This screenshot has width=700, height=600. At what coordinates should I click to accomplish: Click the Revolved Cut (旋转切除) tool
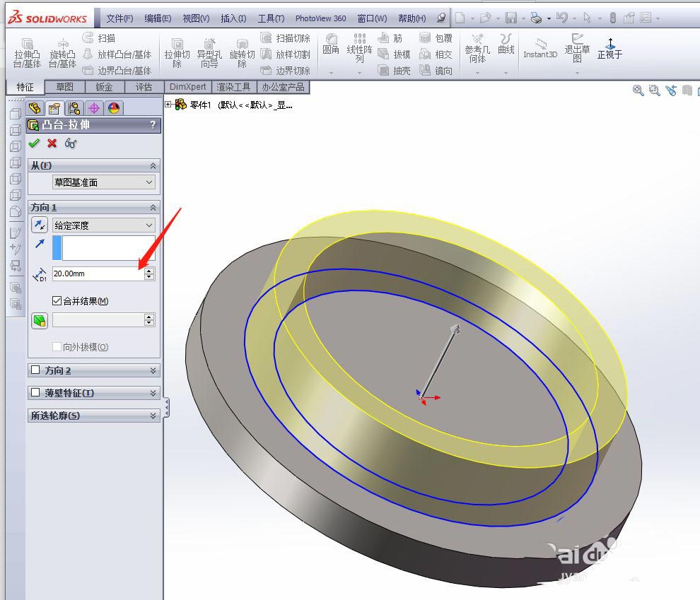tap(242, 53)
